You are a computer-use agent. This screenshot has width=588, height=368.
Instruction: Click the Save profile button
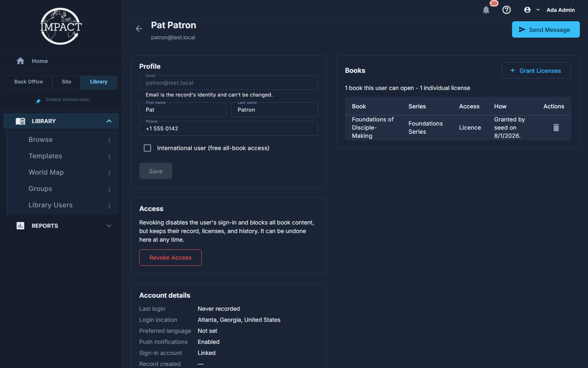(156, 171)
